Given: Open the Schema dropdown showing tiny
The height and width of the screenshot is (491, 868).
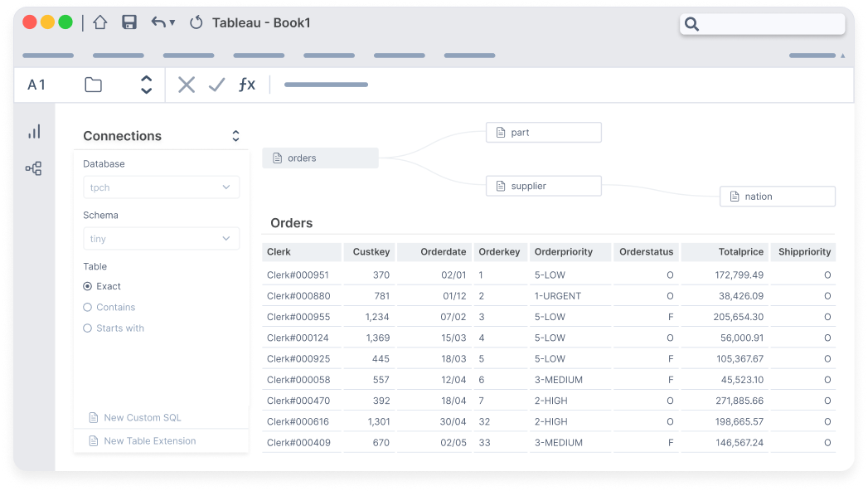Looking at the screenshot, I should pyautogui.click(x=161, y=239).
